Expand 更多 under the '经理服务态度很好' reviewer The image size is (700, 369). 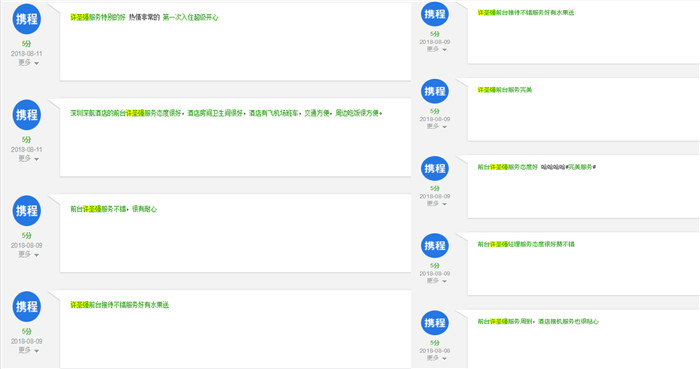[437, 281]
